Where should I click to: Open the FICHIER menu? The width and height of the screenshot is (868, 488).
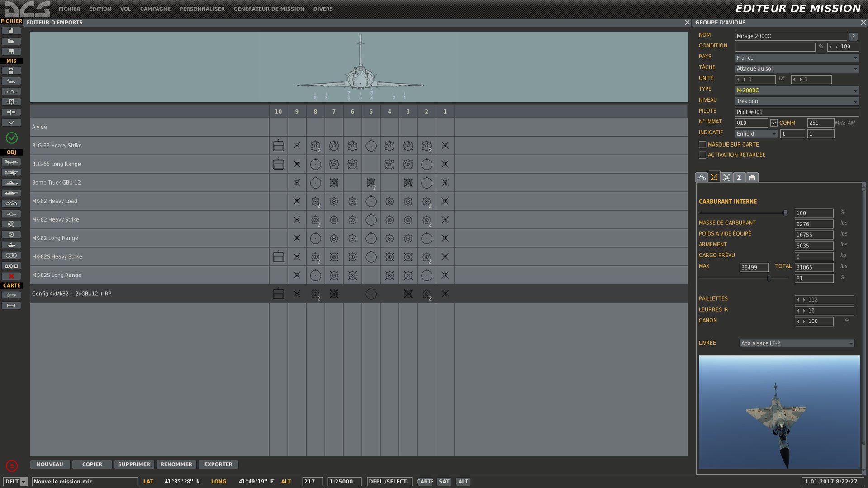[69, 9]
